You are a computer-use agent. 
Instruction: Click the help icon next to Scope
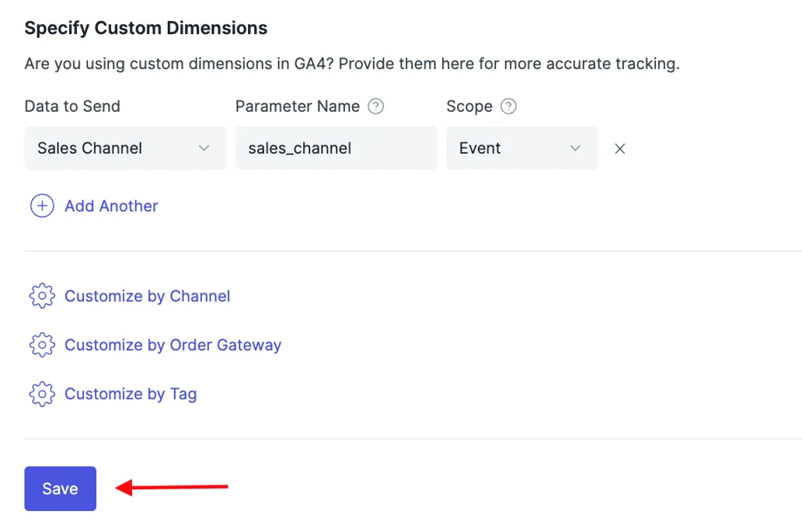pyautogui.click(x=508, y=106)
